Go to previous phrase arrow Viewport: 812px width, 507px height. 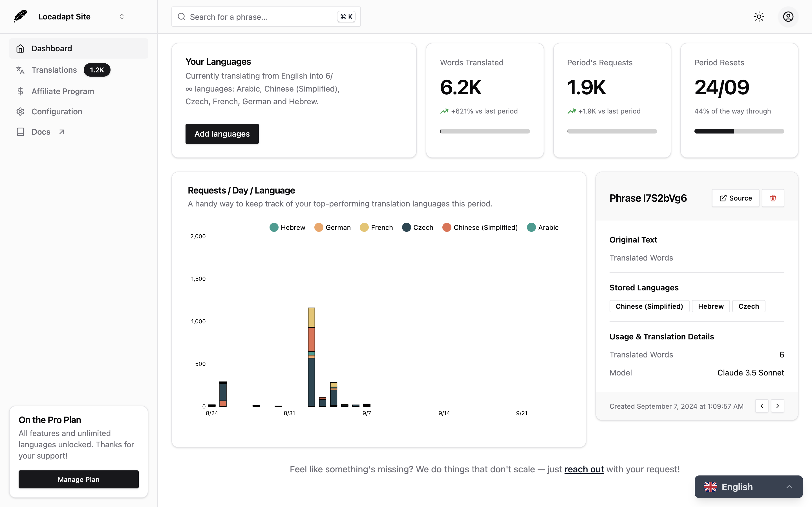pyautogui.click(x=762, y=406)
